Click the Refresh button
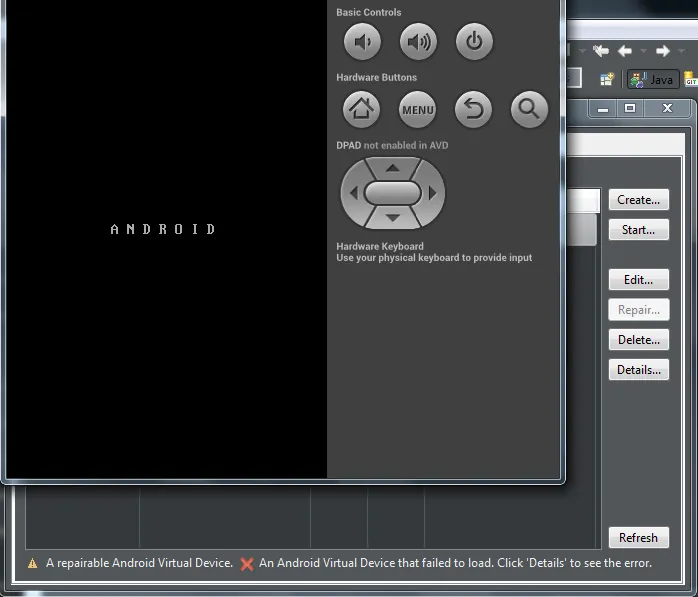This screenshot has width=698, height=597. 638,537
